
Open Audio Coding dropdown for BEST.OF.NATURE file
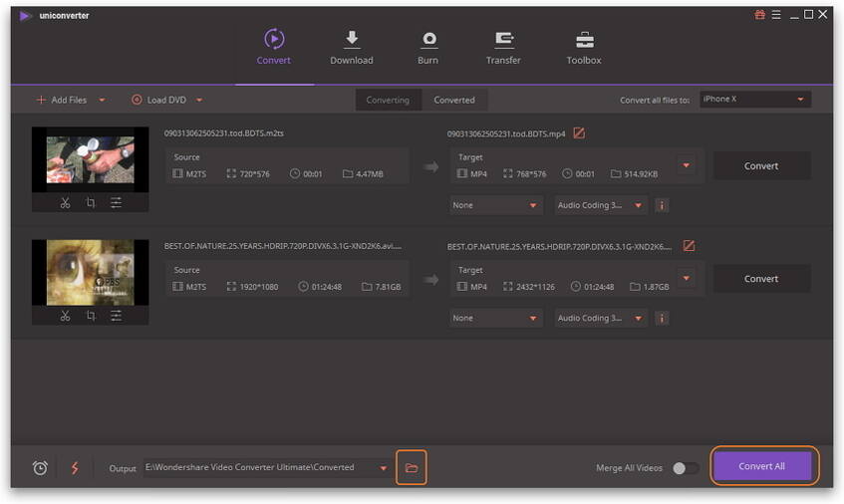point(600,319)
